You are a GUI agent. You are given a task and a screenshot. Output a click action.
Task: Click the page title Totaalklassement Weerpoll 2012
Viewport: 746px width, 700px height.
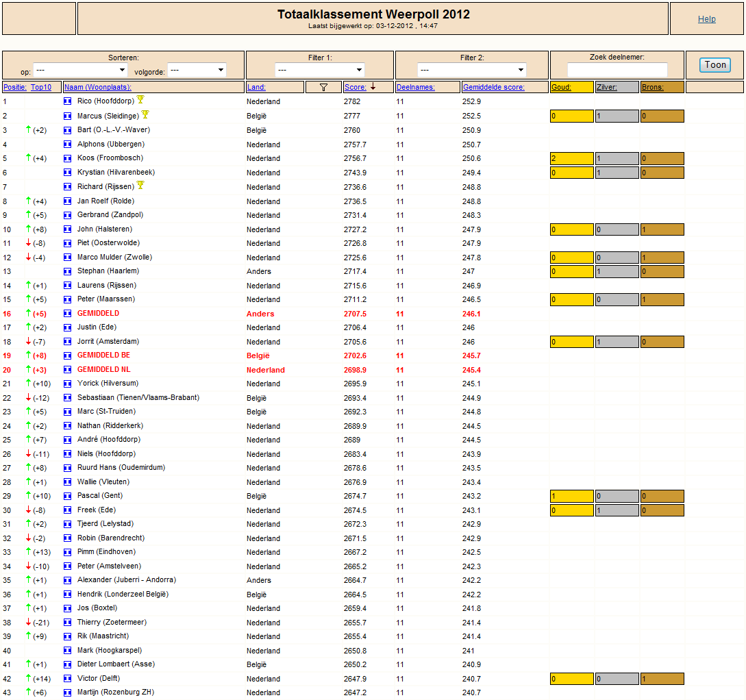pos(373,14)
